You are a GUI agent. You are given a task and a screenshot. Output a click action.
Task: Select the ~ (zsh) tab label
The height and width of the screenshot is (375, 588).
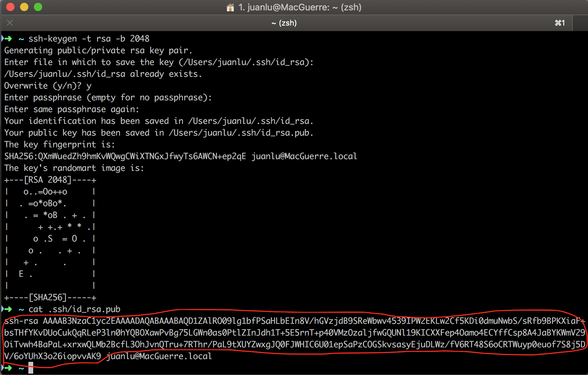point(284,23)
